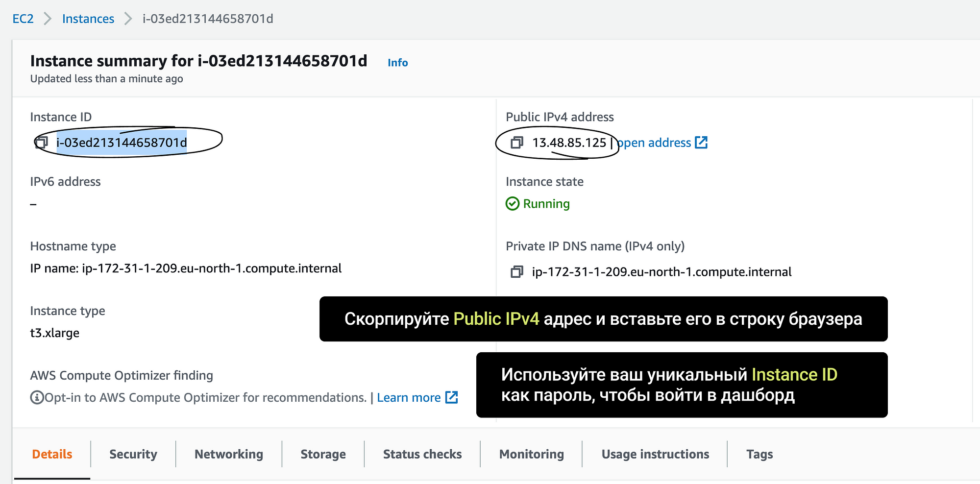Switch to the Storage tab
The image size is (980, 484).
click(323, 454)
